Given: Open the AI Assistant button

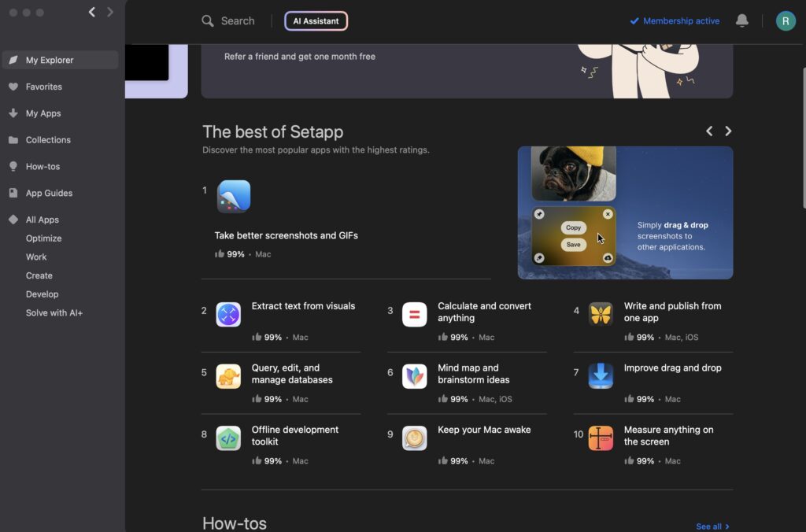Looking at the screenshot, I should pyautogui.click(x=316, y=21).
